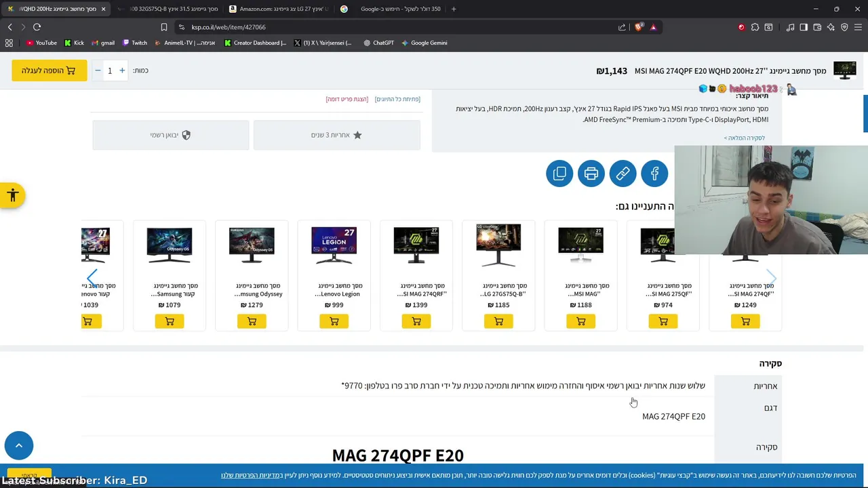
Task: Switch to the Amazon.com LG 27 tab
Action: pos(279,9)
